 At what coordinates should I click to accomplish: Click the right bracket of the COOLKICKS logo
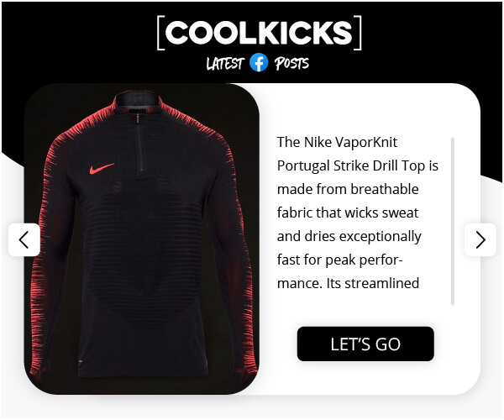point(358,33)
